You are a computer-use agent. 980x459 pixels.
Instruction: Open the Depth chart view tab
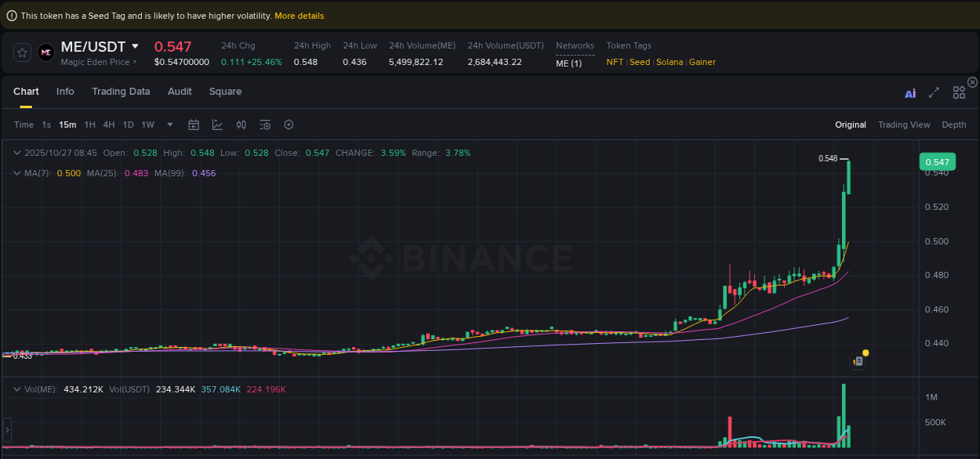pyautogui.click(x=954, y=125)
